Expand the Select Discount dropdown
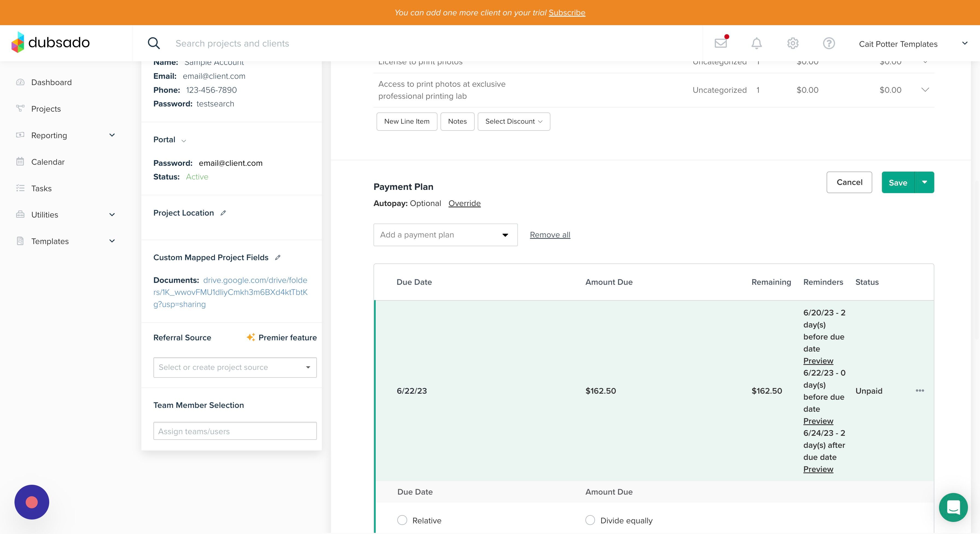 tap(514, 121)
